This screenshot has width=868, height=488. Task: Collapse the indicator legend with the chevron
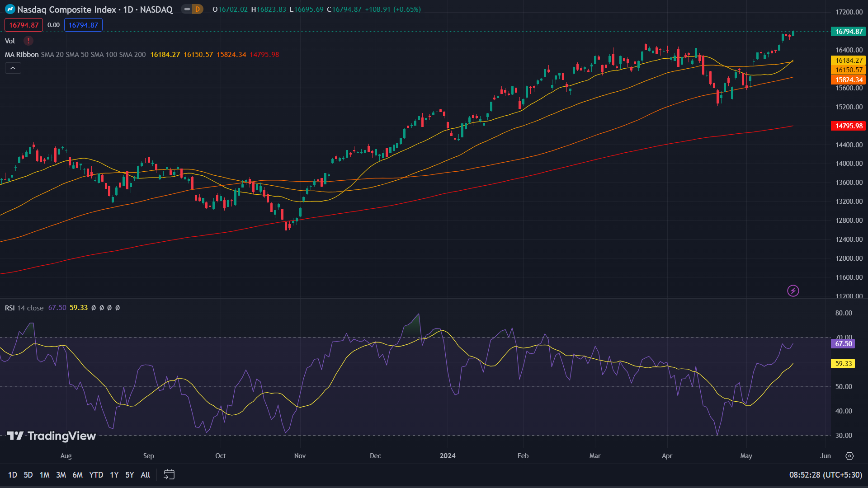pos(13,68)
